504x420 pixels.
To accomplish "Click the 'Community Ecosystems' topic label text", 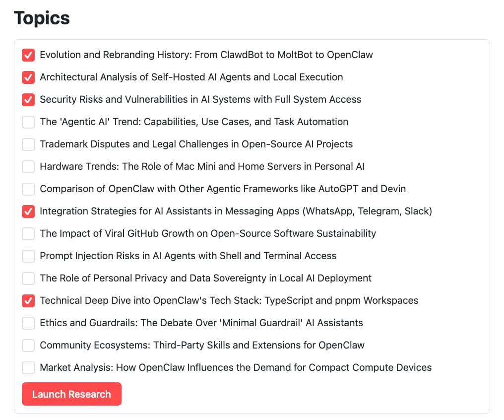I will (202, 345).
